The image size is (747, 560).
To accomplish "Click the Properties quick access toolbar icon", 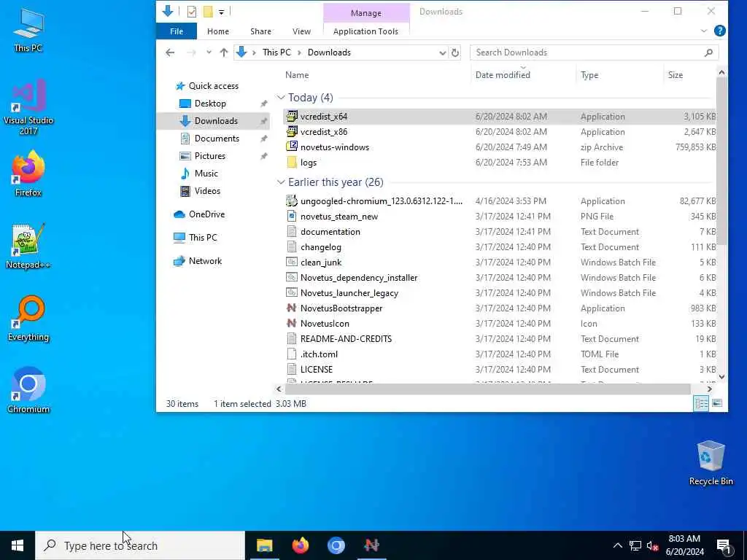I will [192, 12].
